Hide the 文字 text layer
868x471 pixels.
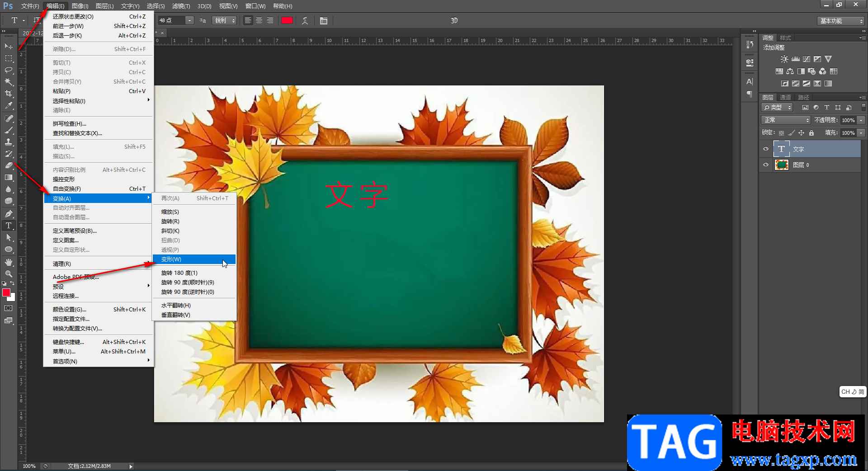[x=766, y=149]
